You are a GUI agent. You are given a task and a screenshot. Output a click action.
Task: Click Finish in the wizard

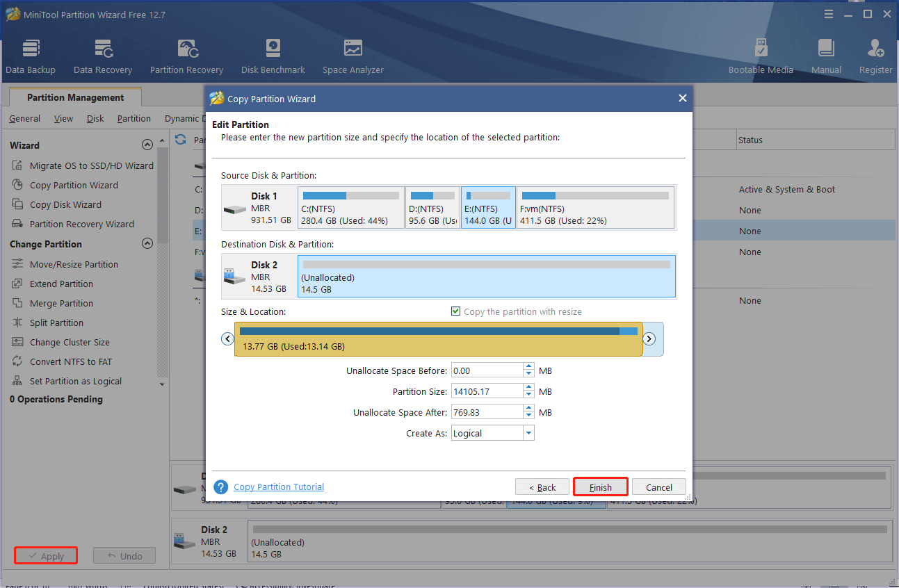(x=601, y=487)
